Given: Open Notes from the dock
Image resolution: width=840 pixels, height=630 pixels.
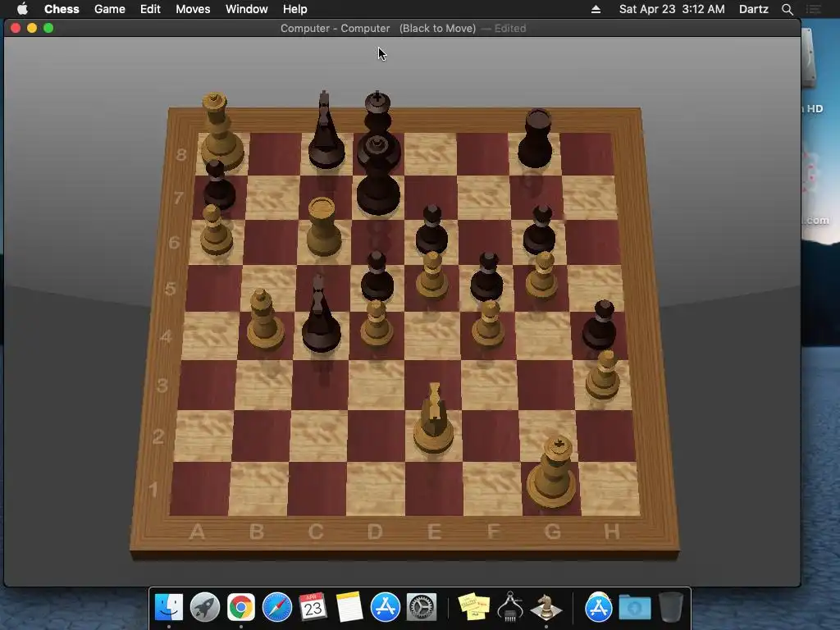Looking at the screenshot, I should tap(349, 608).
